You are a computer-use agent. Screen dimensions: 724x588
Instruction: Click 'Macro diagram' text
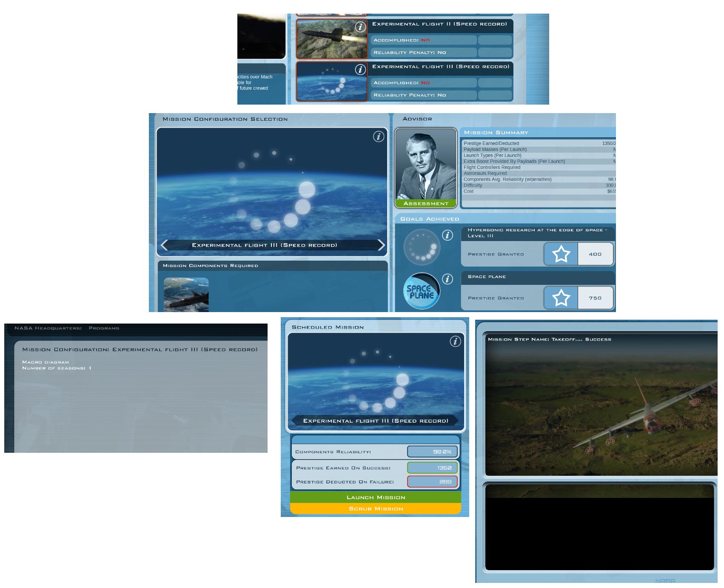[x=46, y=362]
